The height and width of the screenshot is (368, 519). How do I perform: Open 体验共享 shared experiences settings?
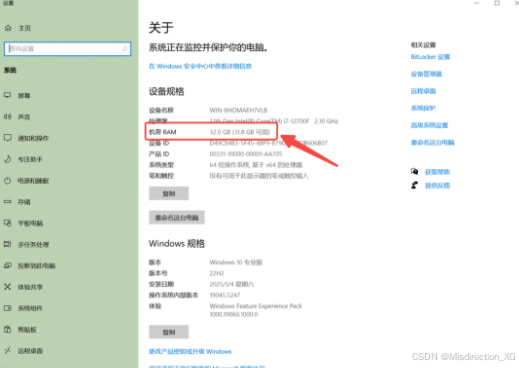coord(30,287)
